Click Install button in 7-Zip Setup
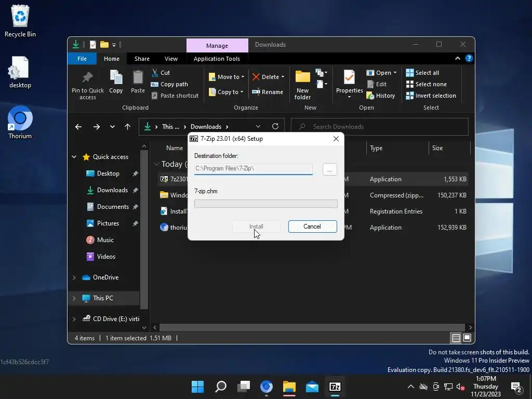This screenshot has width=532, height=399. [257, 227]
